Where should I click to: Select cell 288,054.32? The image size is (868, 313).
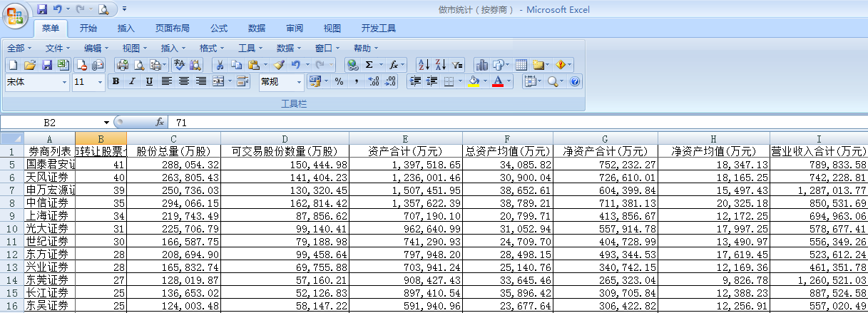coord(173,164)
